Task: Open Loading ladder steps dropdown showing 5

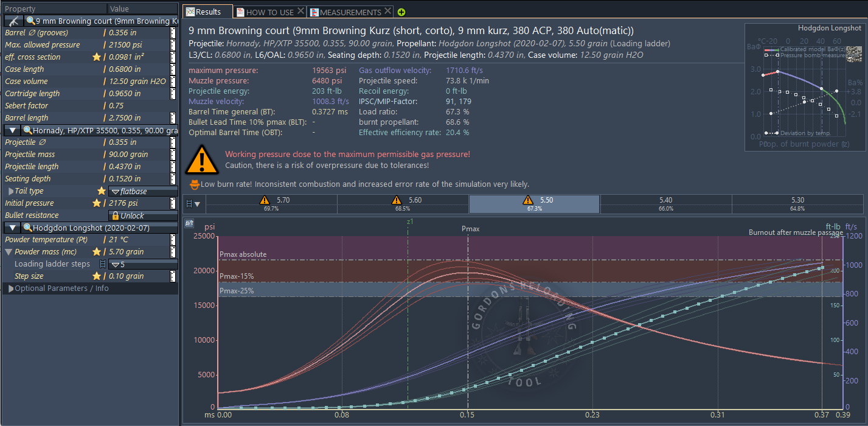Action: tap(142, 264)
